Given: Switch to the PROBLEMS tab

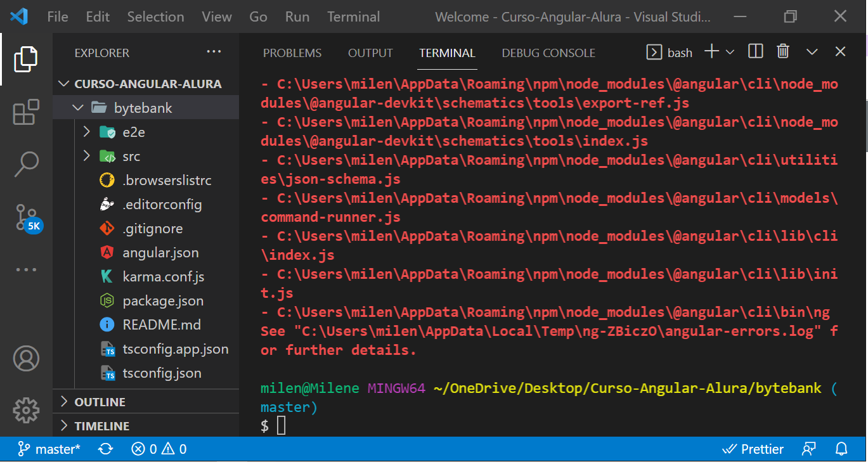Looking at the screenshot, I should coord(292,53).
